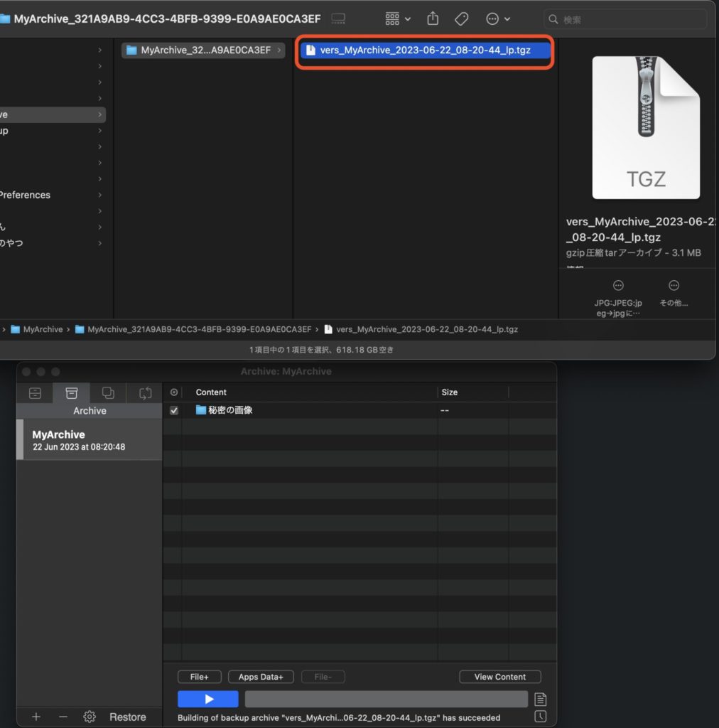Toggle tags icon in Finder toolbar
Viewport: 719px width, 728px height.
(461, 18)
